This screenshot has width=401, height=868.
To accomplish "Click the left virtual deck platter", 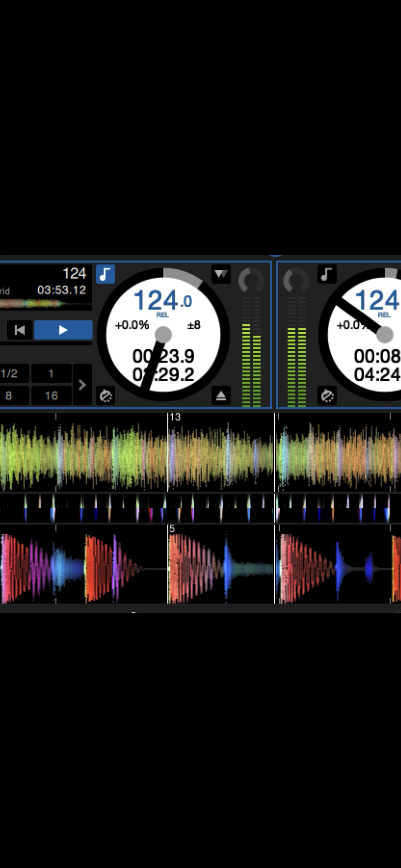I will click(x=163, y=334).
